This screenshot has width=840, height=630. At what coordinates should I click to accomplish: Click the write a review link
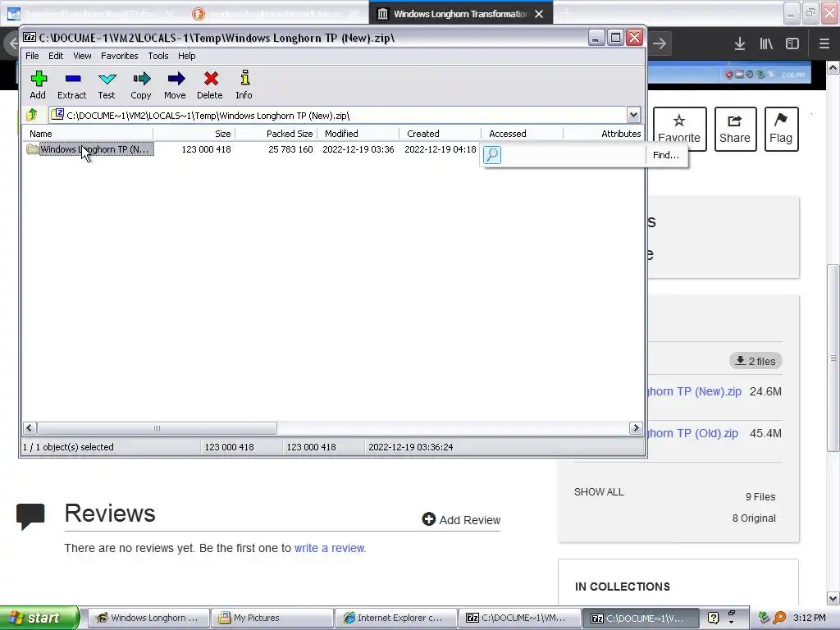coord(329,548)
